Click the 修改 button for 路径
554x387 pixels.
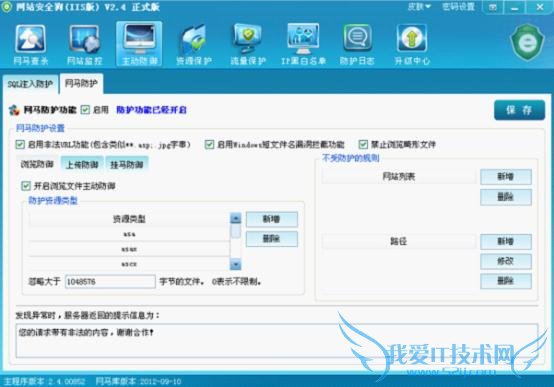point(506,262)
